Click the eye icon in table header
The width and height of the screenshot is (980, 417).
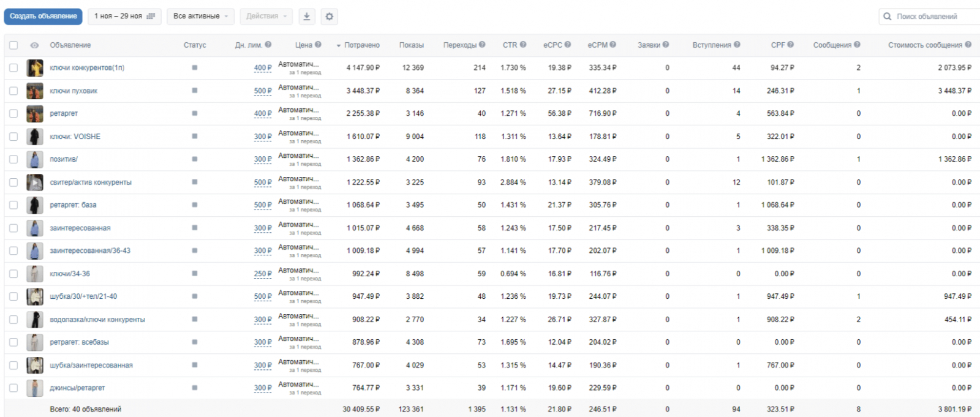(34, 45)
